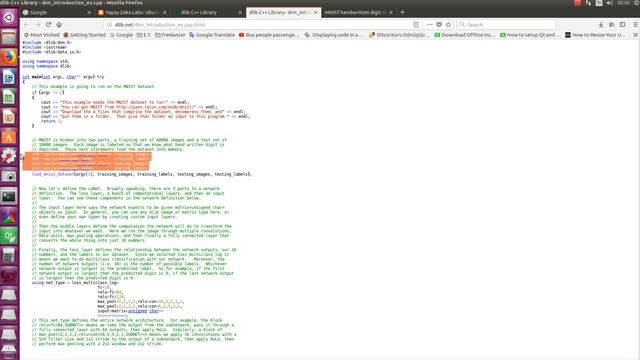This screenshot has height=360, width=640.
Task: Open the keyboard layout indicator
Action: click(599, 3)
